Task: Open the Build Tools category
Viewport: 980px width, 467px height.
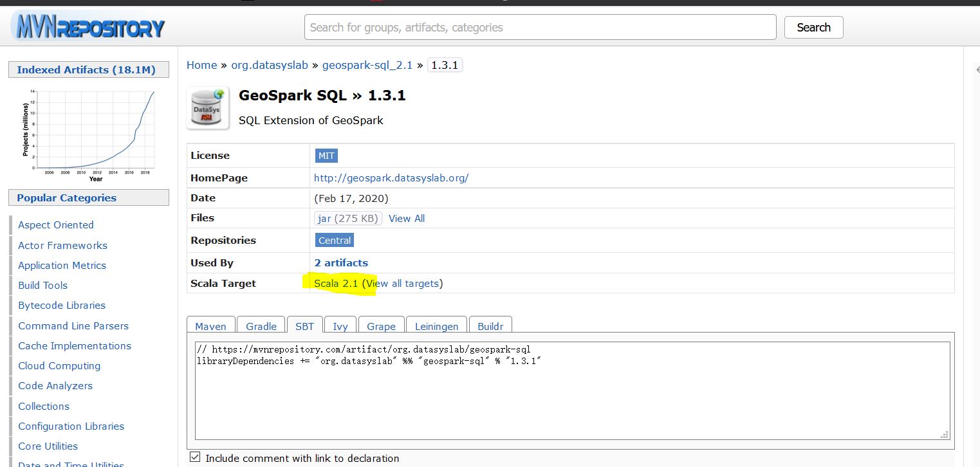Action: [42, 285]
